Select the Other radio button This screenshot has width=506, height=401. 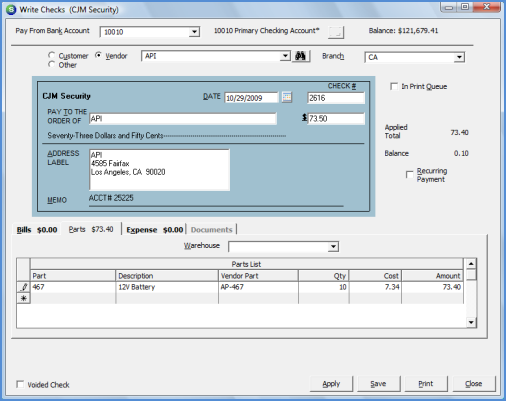(x=51, y=64)
